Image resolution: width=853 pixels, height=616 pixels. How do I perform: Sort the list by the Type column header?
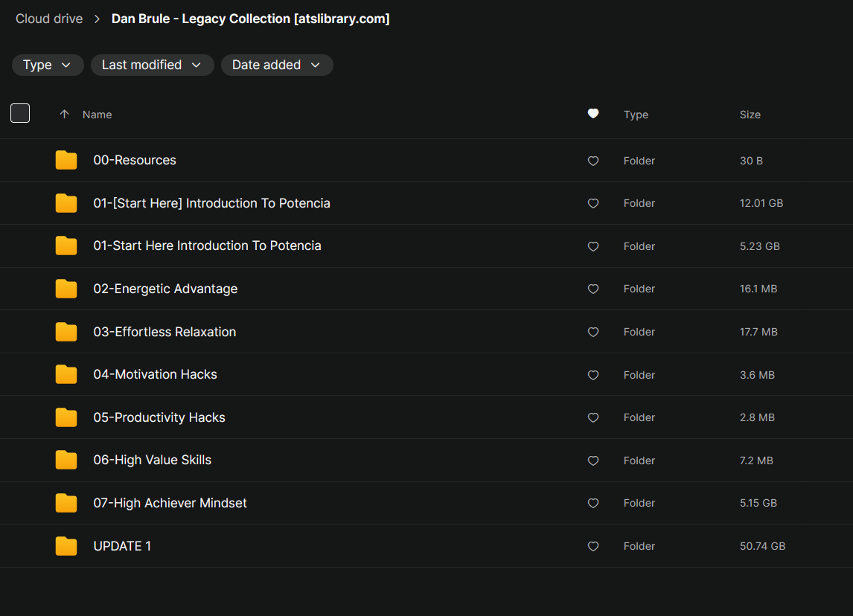click(x=636, y=115)
